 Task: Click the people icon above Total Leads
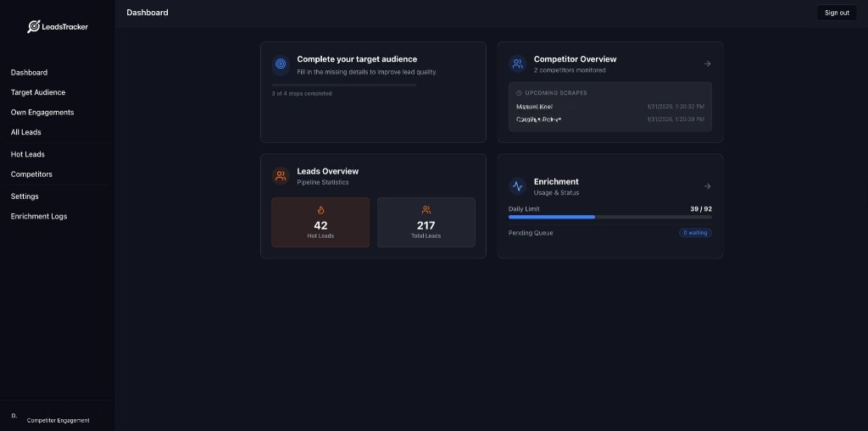coord(426,210)
